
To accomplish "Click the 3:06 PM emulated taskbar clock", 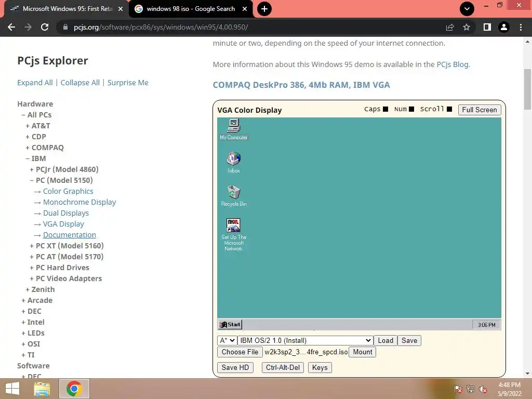I will click(x=486, y=325).
